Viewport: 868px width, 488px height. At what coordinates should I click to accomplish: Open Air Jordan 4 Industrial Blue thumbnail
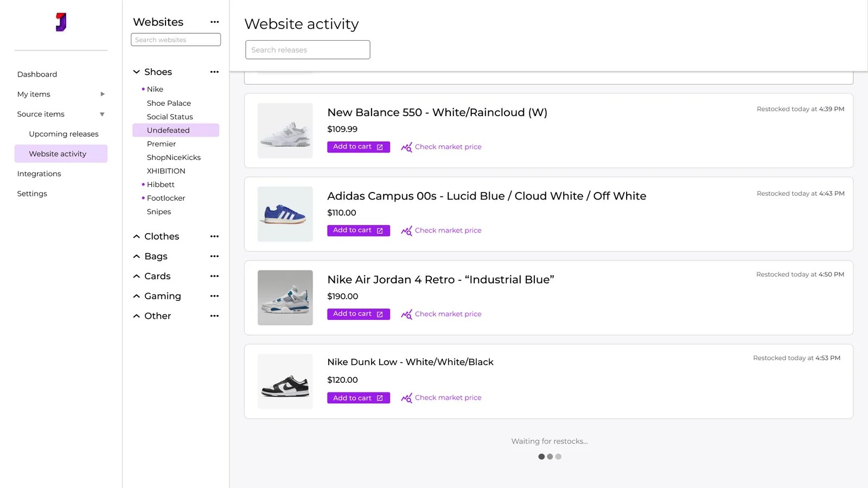(x=285, y=298)
